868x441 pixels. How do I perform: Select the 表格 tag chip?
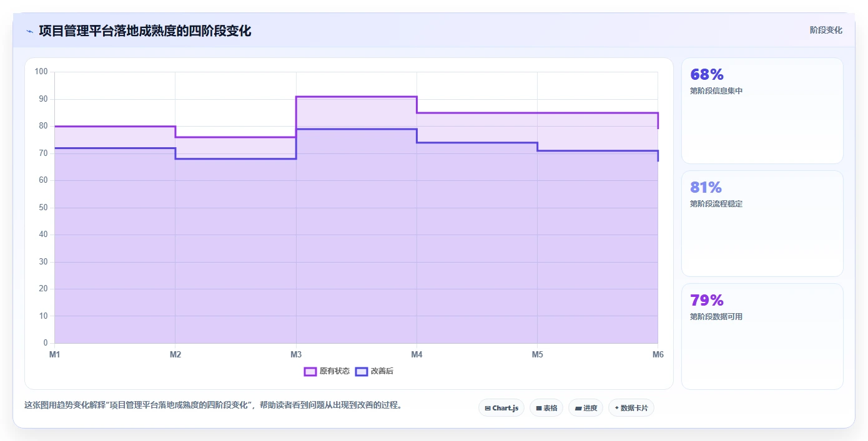[x=546, y=408]
